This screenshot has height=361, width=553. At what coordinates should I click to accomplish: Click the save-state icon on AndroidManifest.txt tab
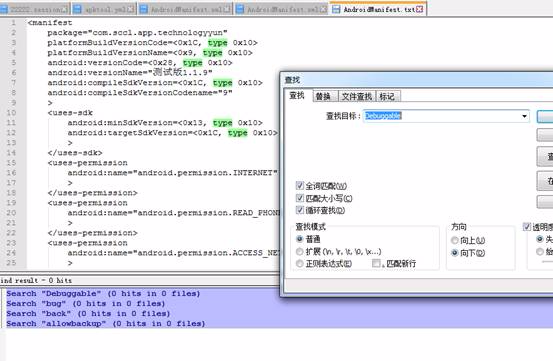point(336,10)
